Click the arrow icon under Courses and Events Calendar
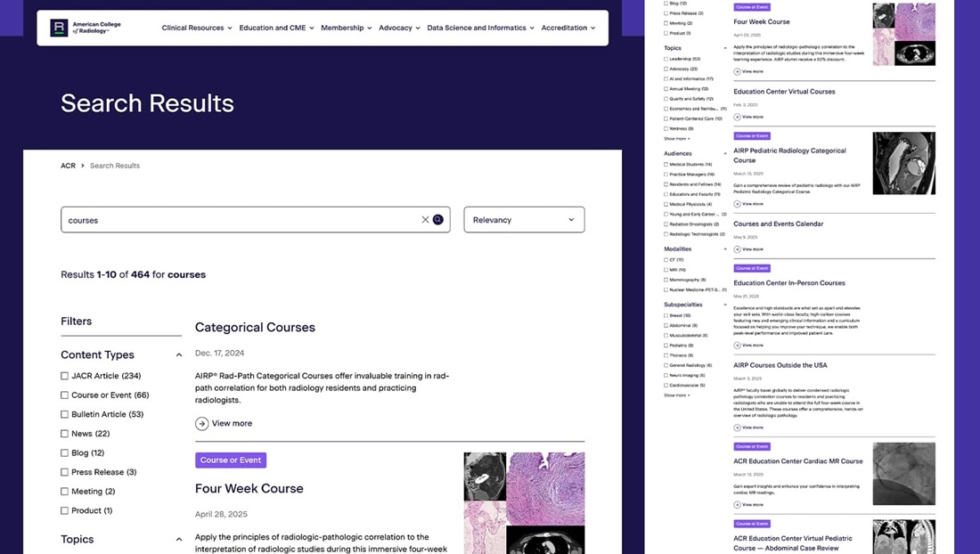 (x=737, y=249)
